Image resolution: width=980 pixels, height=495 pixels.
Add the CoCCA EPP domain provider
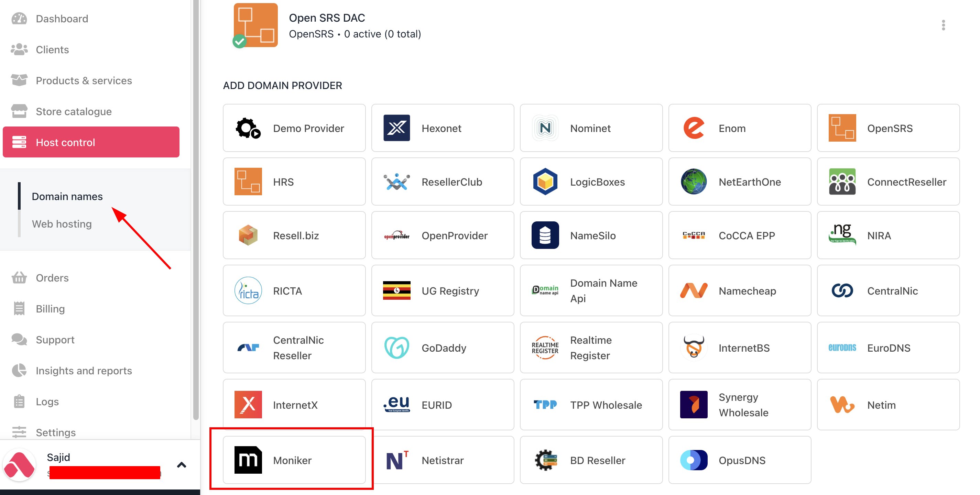pyautogui.click(x=740, y=235)
